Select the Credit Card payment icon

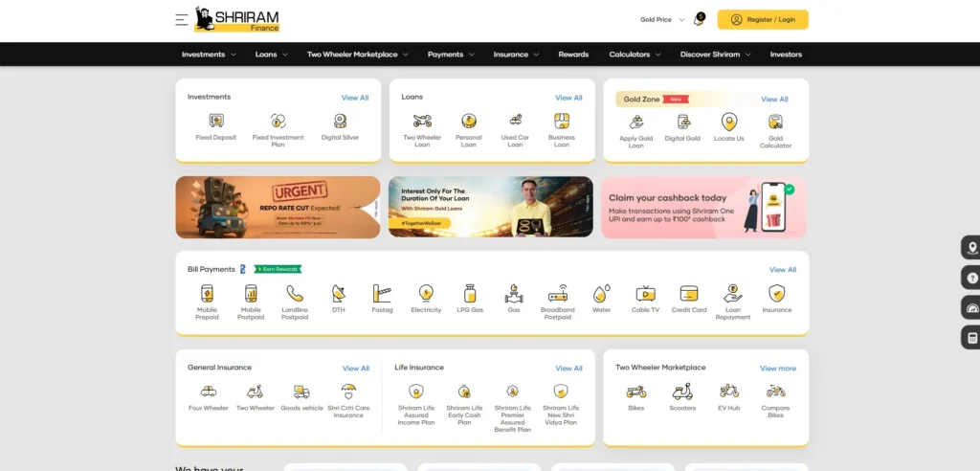click(x=689, y=293)
